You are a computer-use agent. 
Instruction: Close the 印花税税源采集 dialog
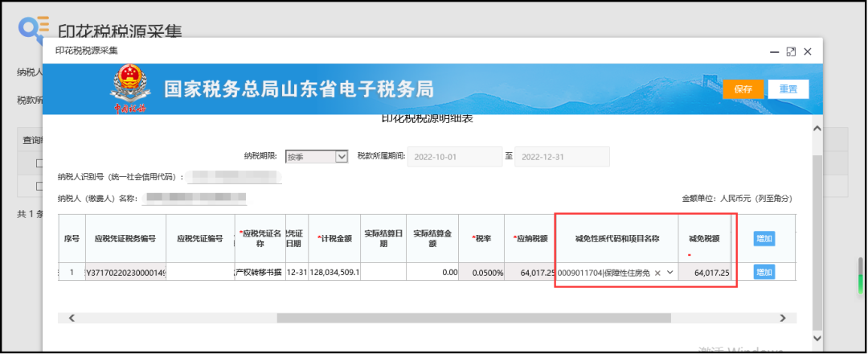click(808, 51)
